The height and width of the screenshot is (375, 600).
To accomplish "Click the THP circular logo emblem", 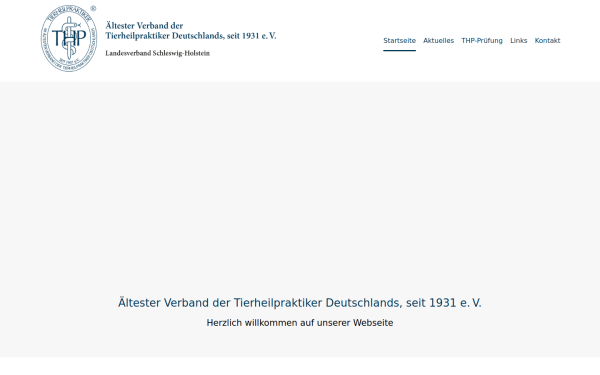I will click(69, 38).
